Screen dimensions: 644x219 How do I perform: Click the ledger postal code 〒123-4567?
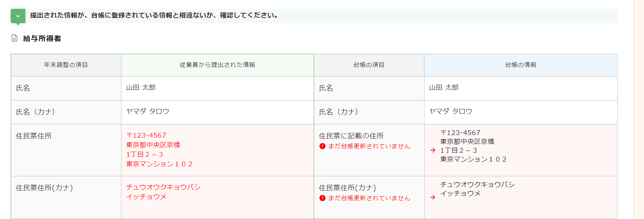pyautogui.click(x=460, y=133)
